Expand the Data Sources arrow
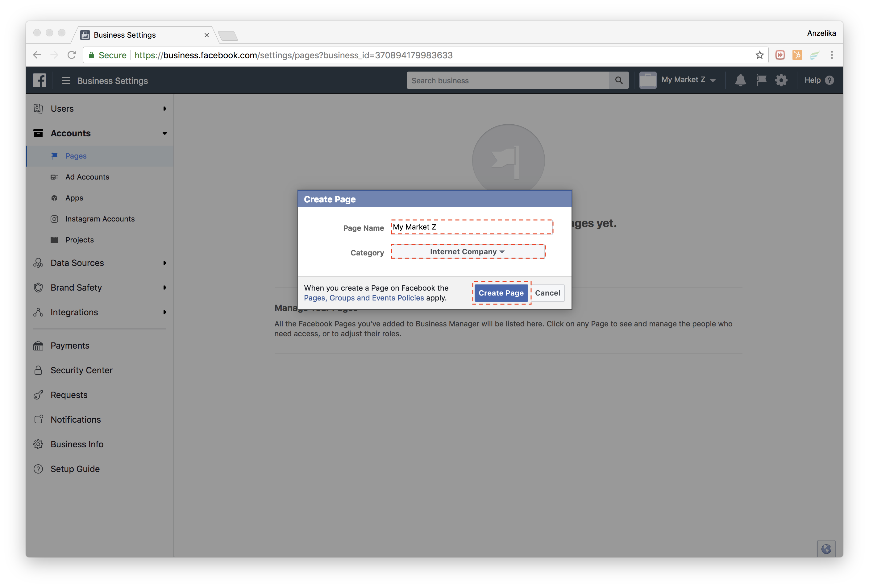This screenshot has height=588, width=869. pos(164,263)
